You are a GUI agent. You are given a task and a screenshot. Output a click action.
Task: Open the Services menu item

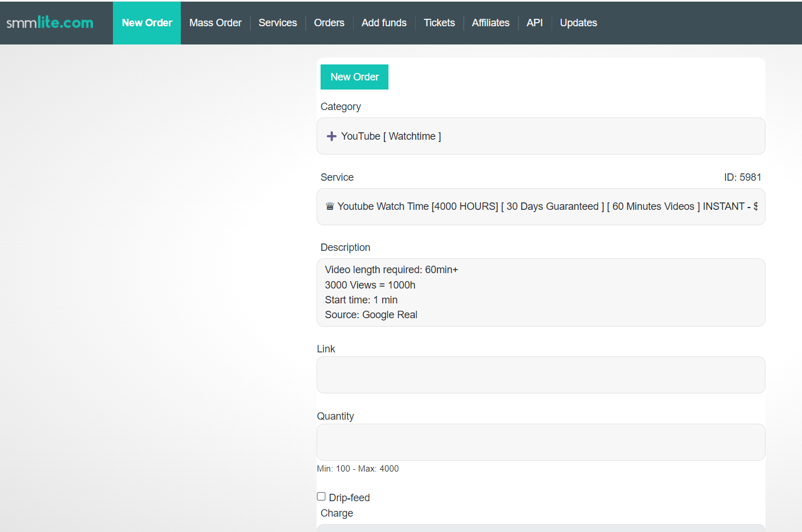[x=277, y=23]
